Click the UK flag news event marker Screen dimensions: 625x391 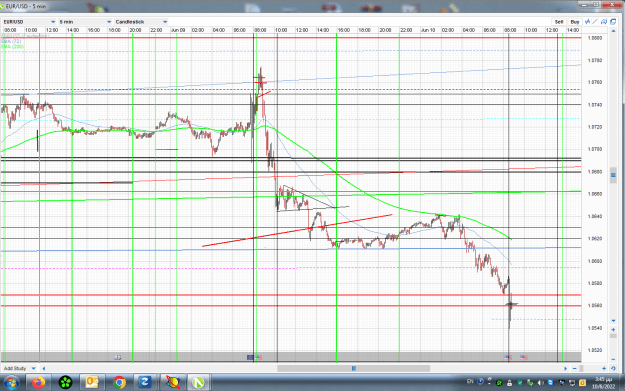coord(118,357)
